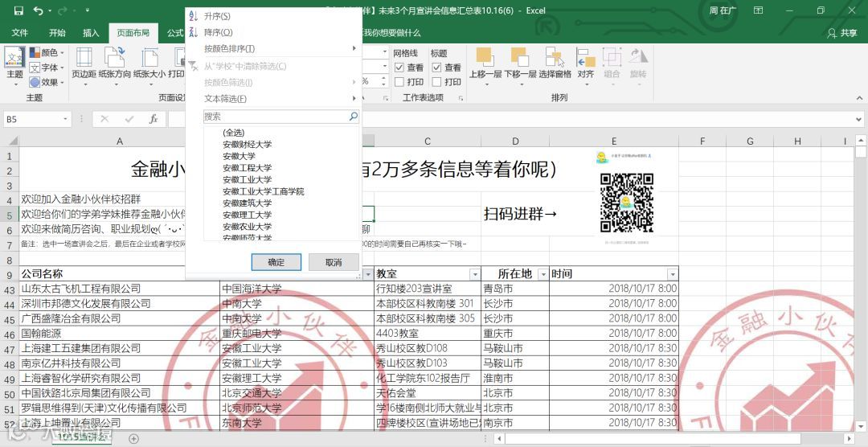
Task: Toggle (全选) select all in filter list
Action: coord(233,133)
